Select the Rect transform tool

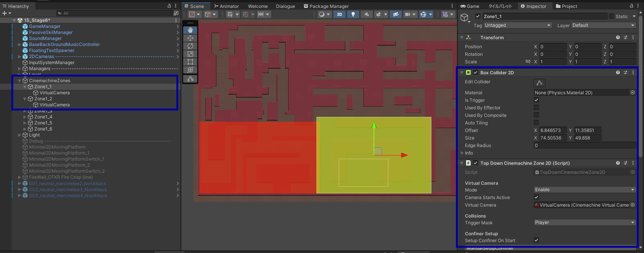tap(190, 62)
